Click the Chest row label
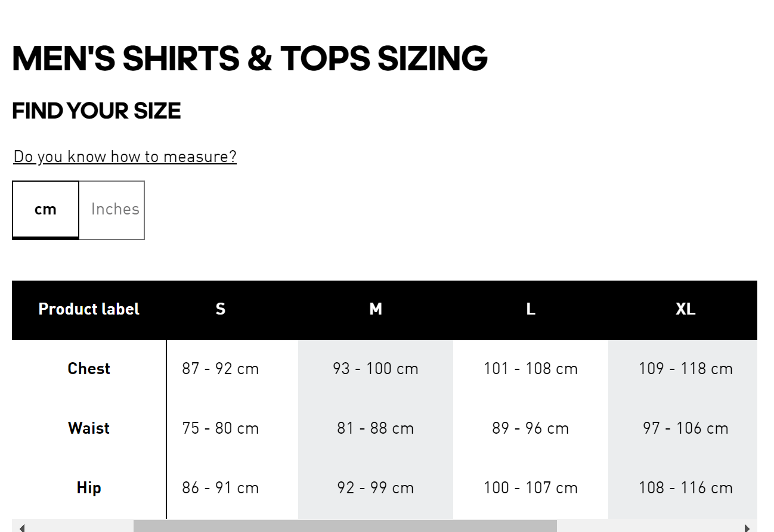This screenshot has height=532, width=774. [x=89, y=369]
